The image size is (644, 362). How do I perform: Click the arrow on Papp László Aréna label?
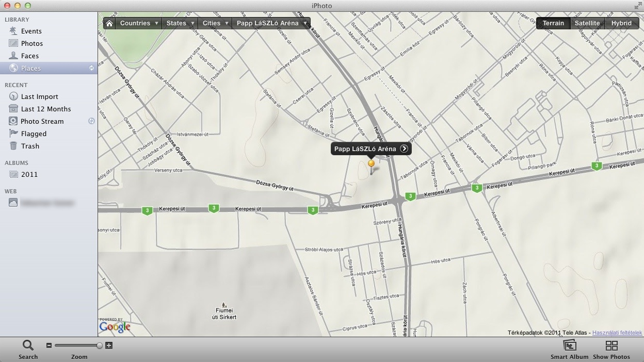404,149
